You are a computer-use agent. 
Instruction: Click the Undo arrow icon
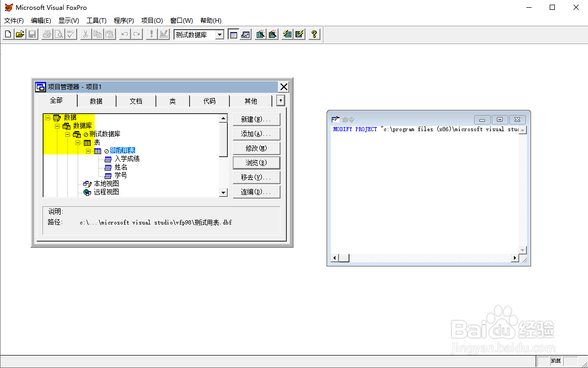(125, 34)
